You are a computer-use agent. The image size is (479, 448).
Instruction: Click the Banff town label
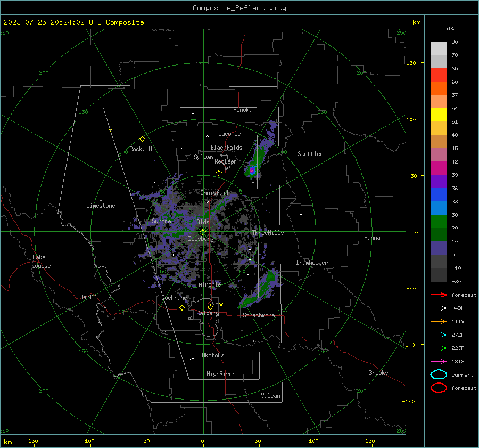point(88,297)
